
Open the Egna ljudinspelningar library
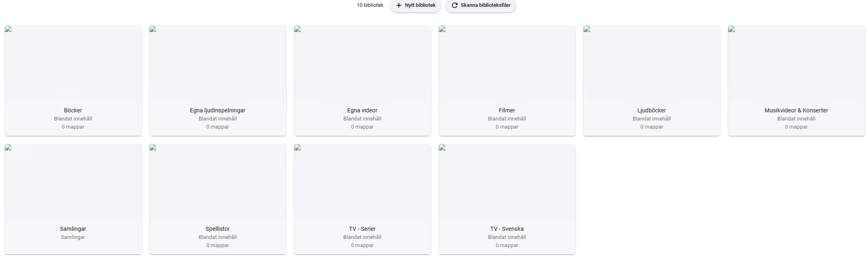[218, 81]
